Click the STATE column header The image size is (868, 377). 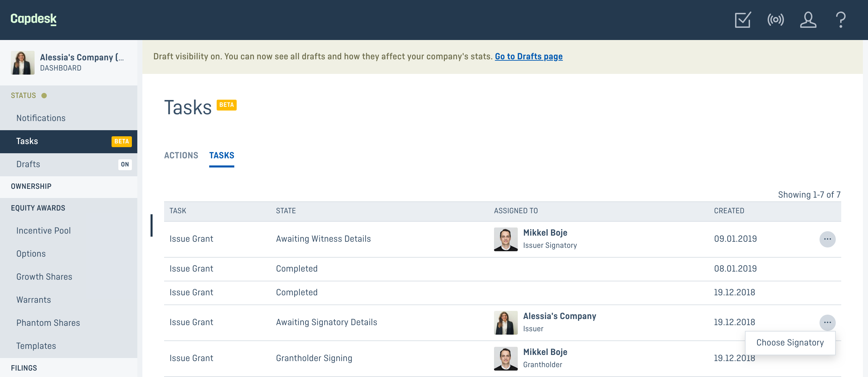click(286, 211)
